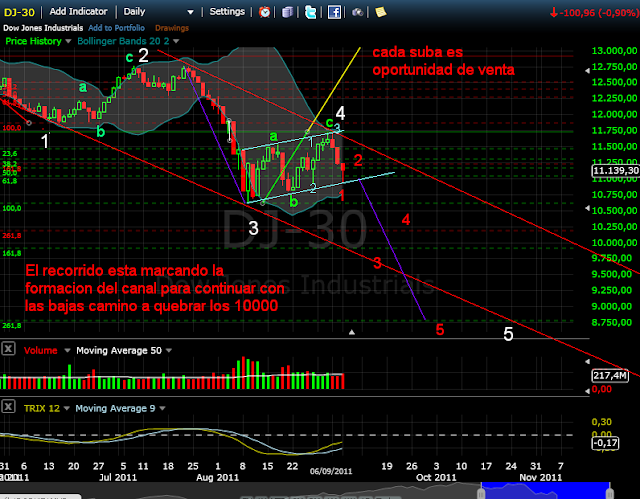The width and height of the screenshot is (640, 499).
Task: Click the alarm clock alert icon
Action: click(264, 12)
